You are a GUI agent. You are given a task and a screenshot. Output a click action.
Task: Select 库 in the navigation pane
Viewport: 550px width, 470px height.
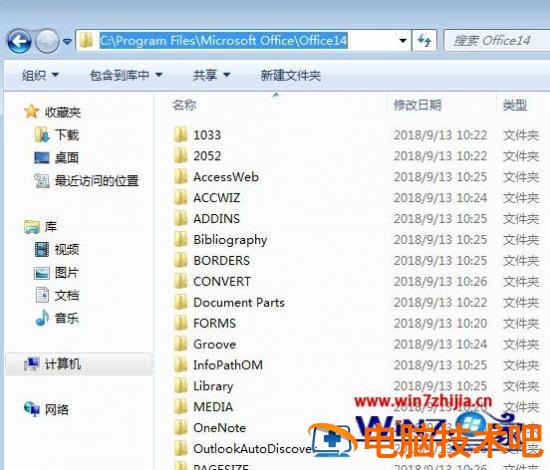pyautogui.click(x=51, y=227)
